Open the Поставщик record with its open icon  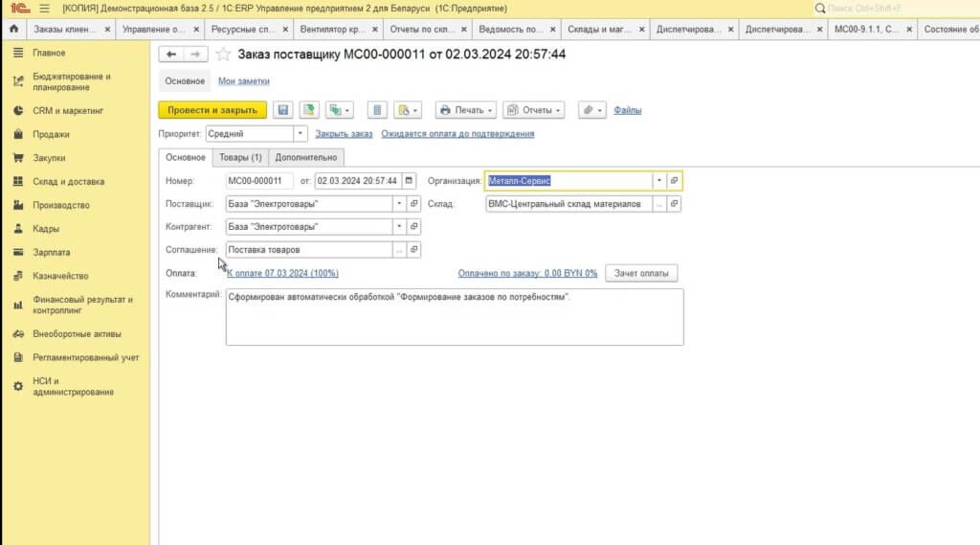pos(414,204)
